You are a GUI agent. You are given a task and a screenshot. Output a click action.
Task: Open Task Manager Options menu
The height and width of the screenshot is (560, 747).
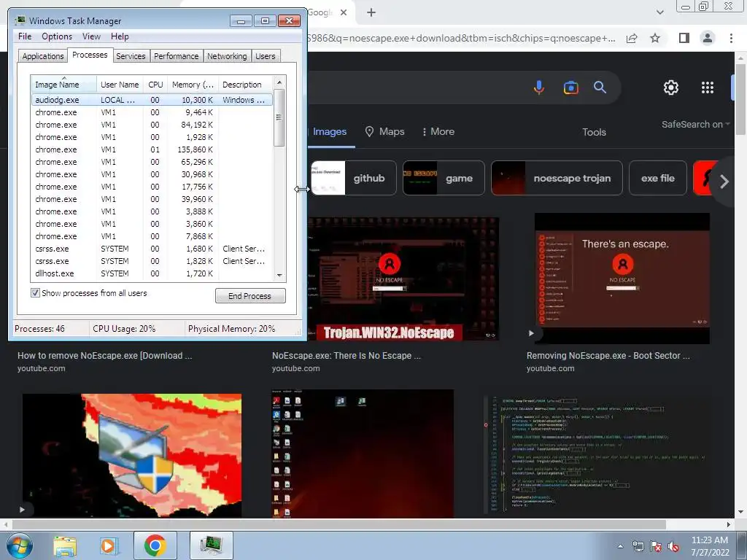pos(57,36)
